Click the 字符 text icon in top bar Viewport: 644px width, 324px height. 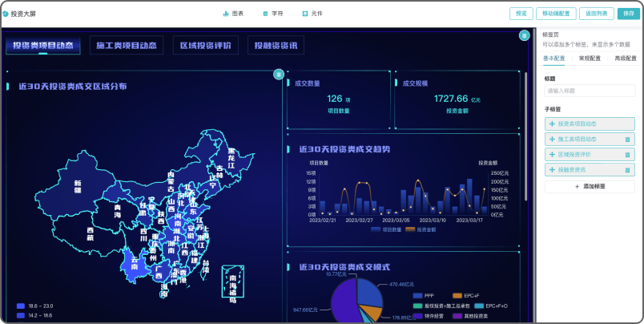tap(265, 14)
